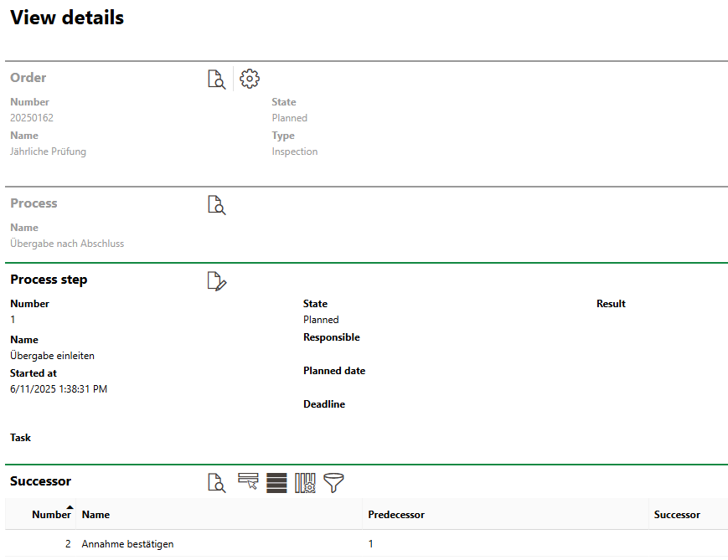Click Successor row selection cursor icon

click(248, 481)
